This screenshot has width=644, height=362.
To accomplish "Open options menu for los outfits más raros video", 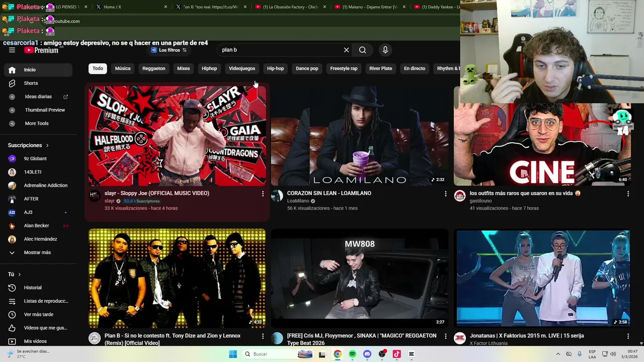I will coord(628,194).
